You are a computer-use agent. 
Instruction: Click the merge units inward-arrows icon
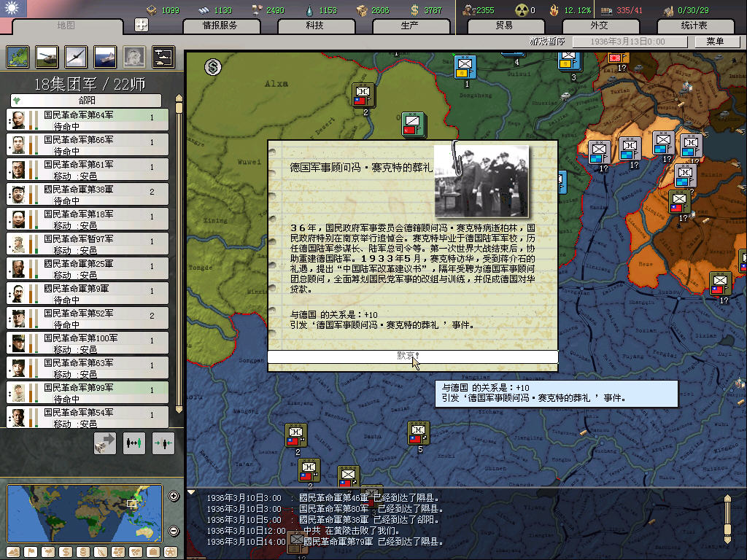163,443
